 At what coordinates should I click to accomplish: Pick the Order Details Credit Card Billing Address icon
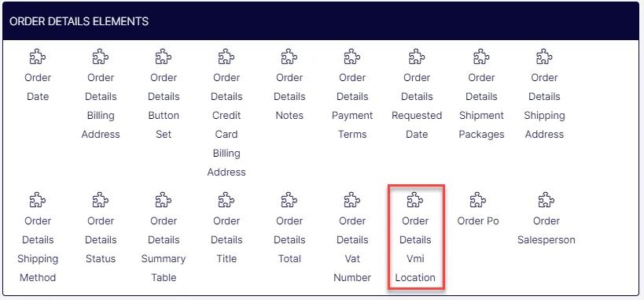pos(226,57)
